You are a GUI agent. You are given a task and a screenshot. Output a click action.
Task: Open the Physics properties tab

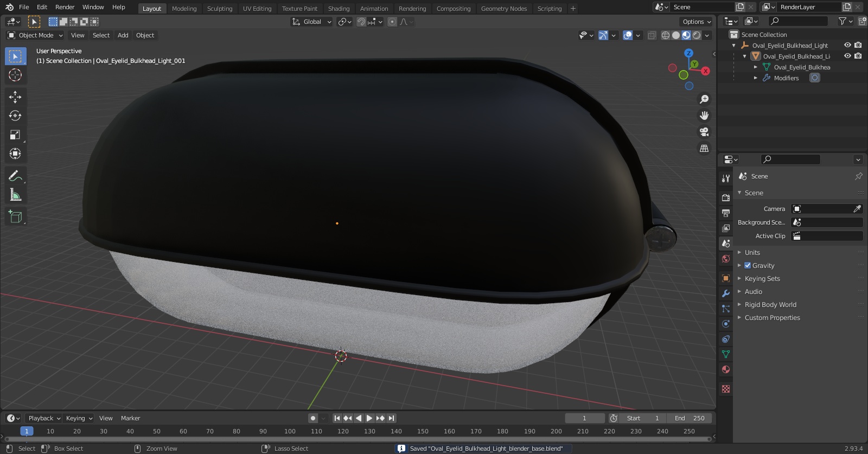click(x=726, y=324)
